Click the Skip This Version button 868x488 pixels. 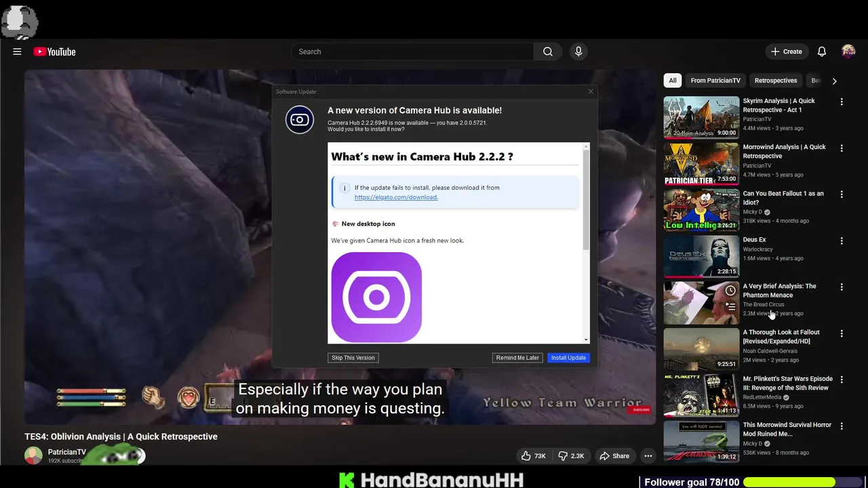(353, 358)
